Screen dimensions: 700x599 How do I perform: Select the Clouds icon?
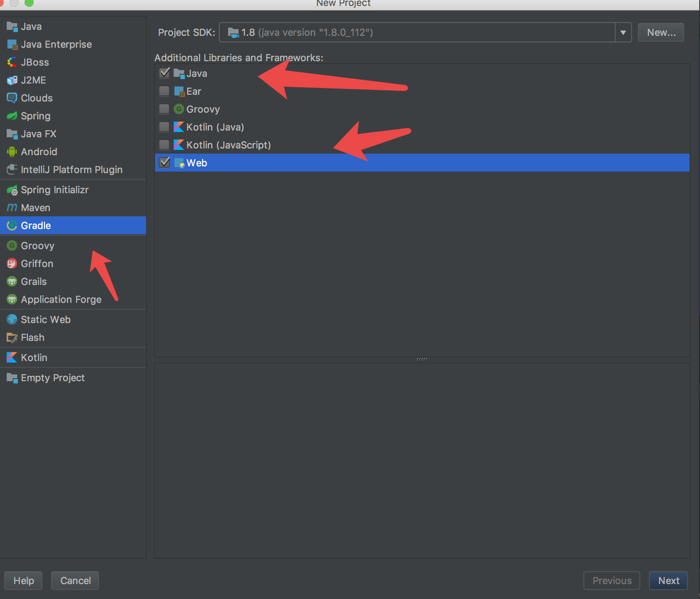point(12,98)
